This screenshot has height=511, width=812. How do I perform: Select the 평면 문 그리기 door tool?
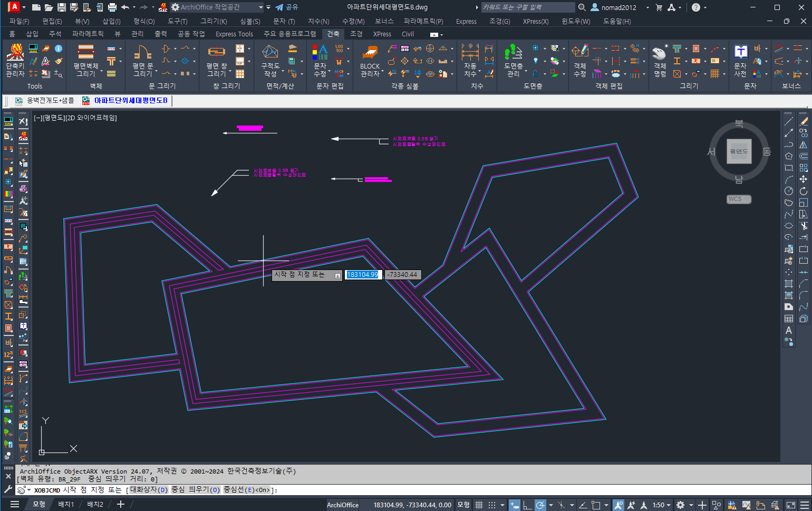(x=142, y=60)
